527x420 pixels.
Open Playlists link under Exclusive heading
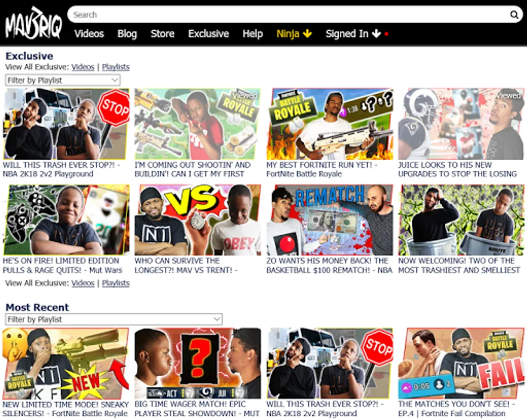click(x=116, y=67)
